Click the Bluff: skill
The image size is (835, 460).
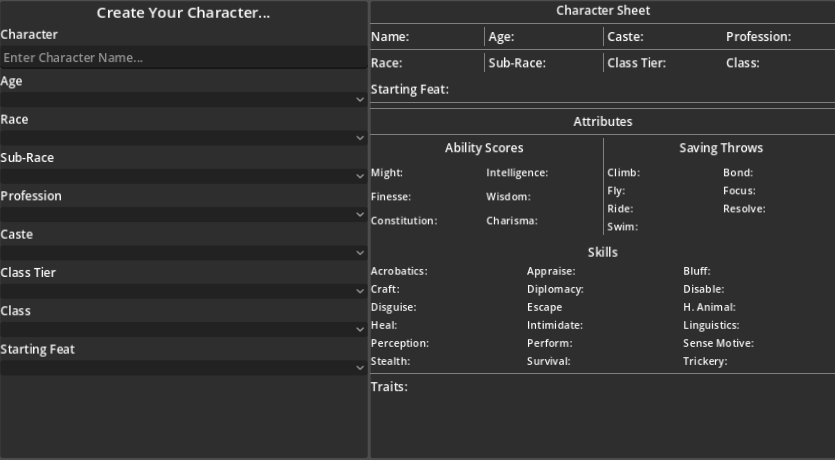(x=697, y=271)
